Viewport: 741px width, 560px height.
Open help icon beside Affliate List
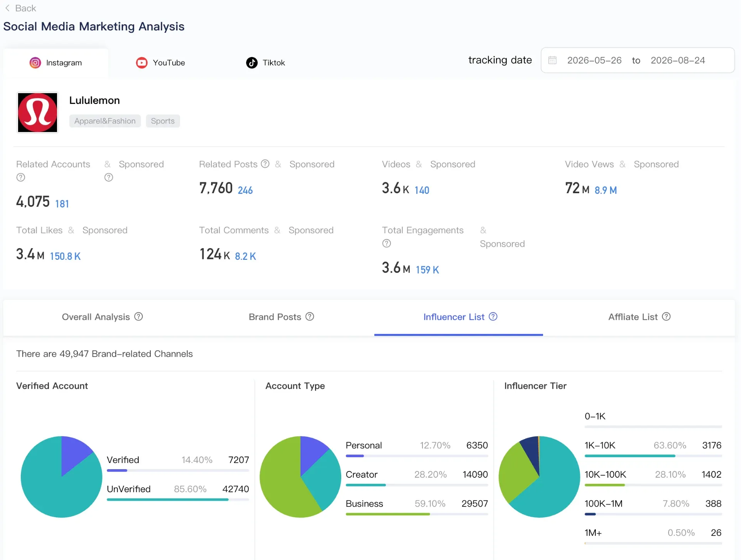[x=666, y=316]
